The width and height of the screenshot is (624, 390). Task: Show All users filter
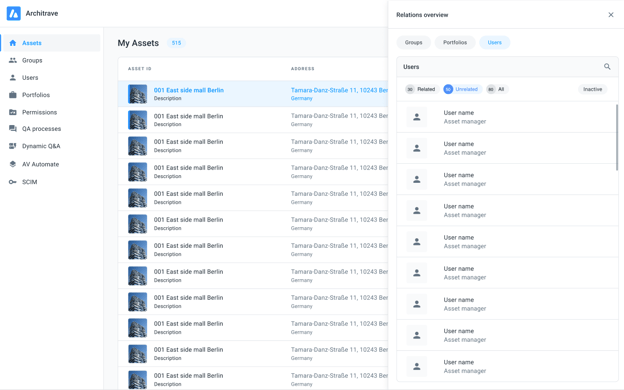coord(497,89)
